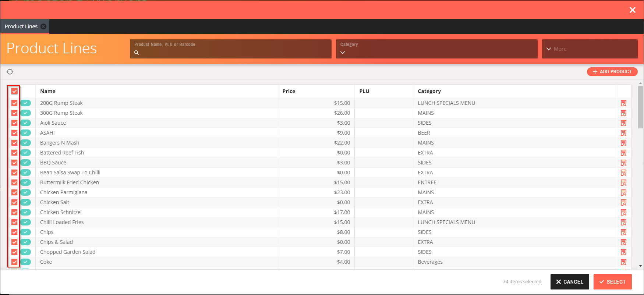Toggle active switch for Chopped Garden Salad

pyautogui.click(x=25, y=252)
